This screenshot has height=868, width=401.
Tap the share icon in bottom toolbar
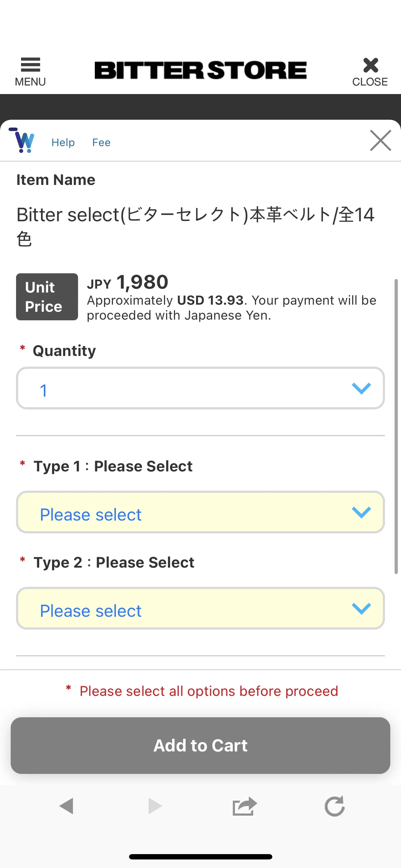pyautogui.click(x=245, y=806)
